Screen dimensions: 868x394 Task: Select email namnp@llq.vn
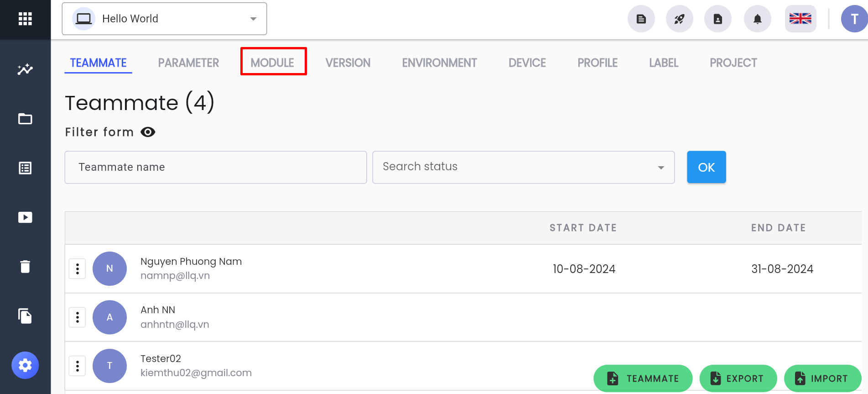pyautogui.click(x=175, y=276)
